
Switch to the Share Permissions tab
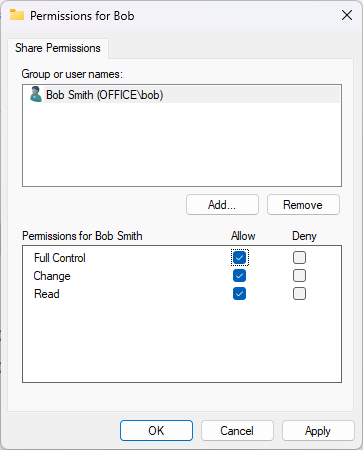58,48
